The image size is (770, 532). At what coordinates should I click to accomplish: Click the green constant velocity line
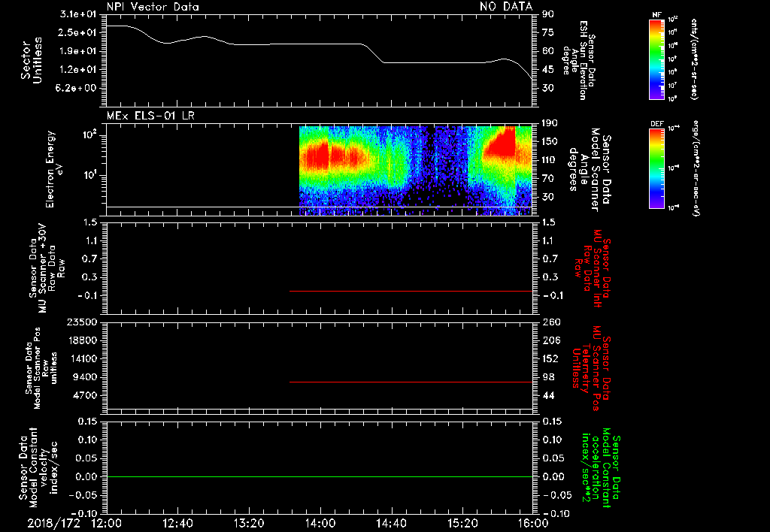pos(319,476)
